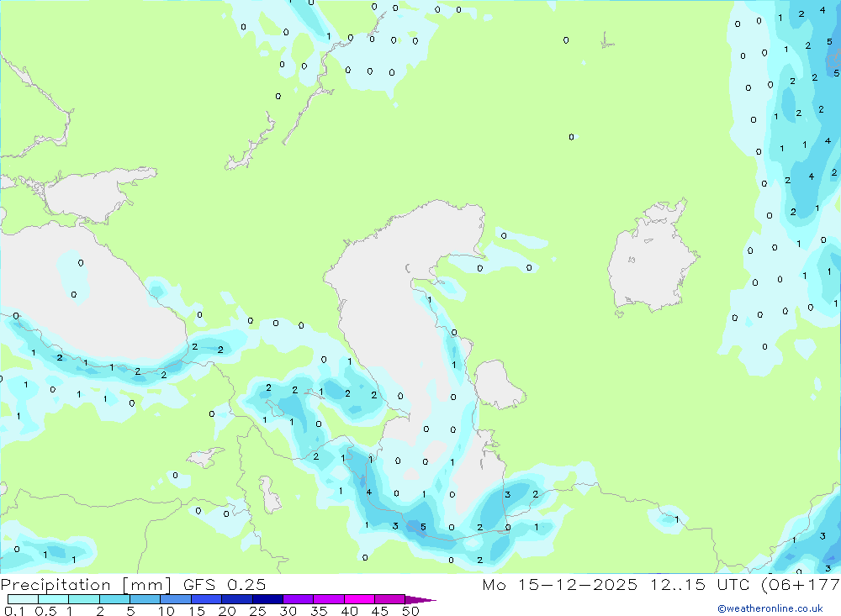
Task: Select the 15–20 mm legend color swatch
Action: point(207,599)
